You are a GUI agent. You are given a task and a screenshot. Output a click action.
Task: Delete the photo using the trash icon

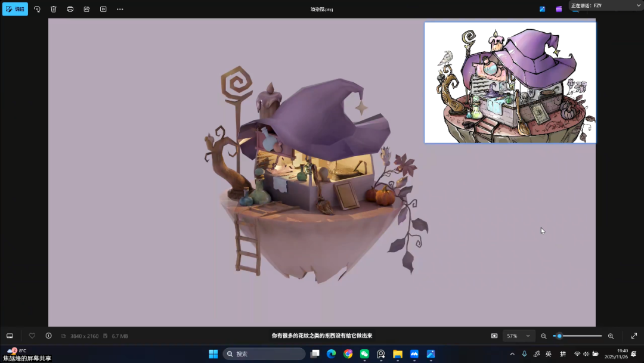pyautogui.click(x=54, y=9)
